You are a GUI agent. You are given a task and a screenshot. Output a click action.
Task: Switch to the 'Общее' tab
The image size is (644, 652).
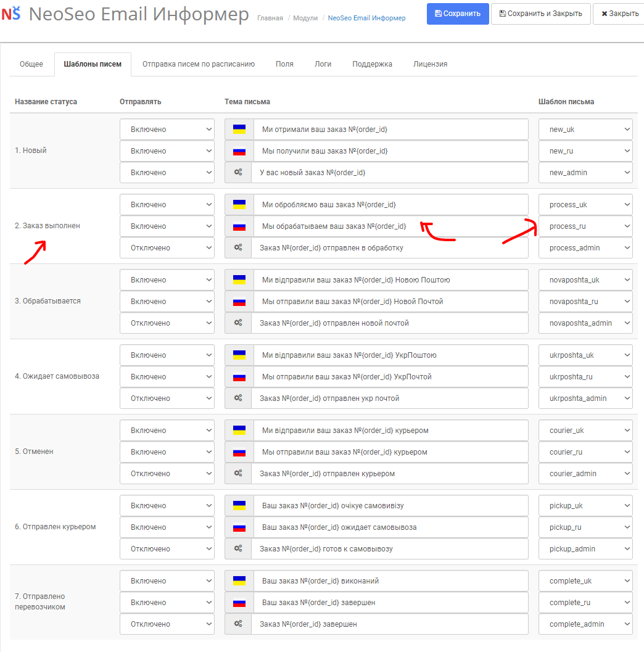[31, 64]
